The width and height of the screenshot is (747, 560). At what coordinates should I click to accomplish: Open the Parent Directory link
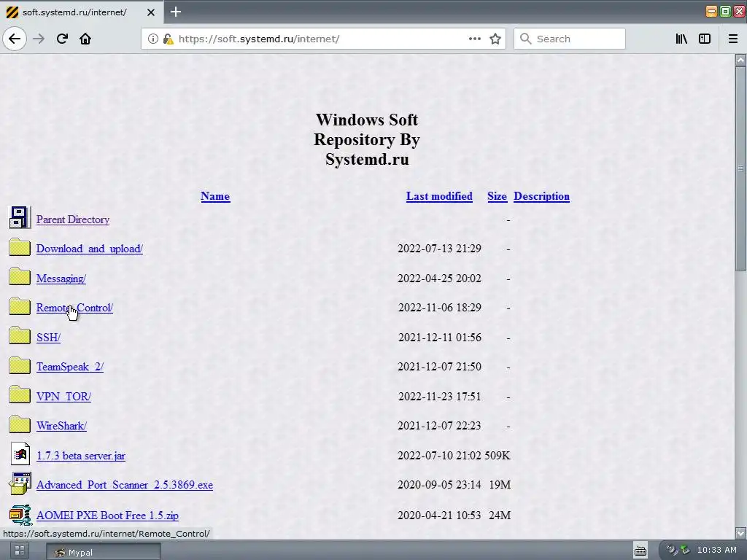(x=73, y=219)
